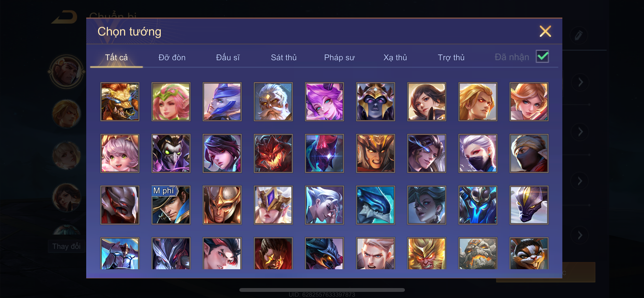Image resolution: width=644 pixels, height=298 pixels.
Task: Click the "Thay đổi" button
Action: coord(66,246)
